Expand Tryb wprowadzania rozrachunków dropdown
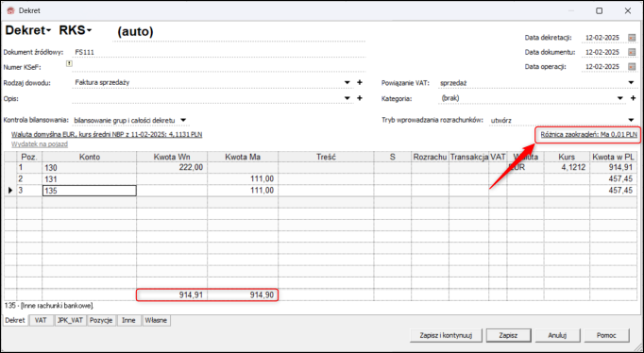 [632, 120]
